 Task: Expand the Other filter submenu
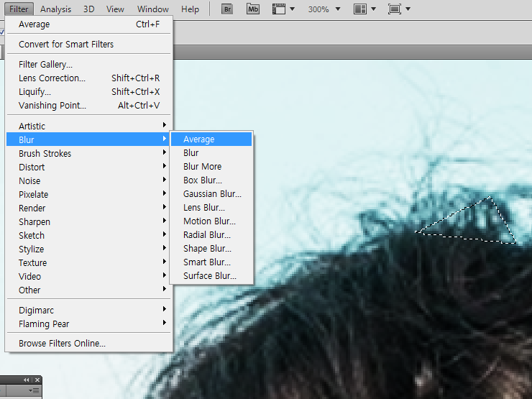click(88, 290)
